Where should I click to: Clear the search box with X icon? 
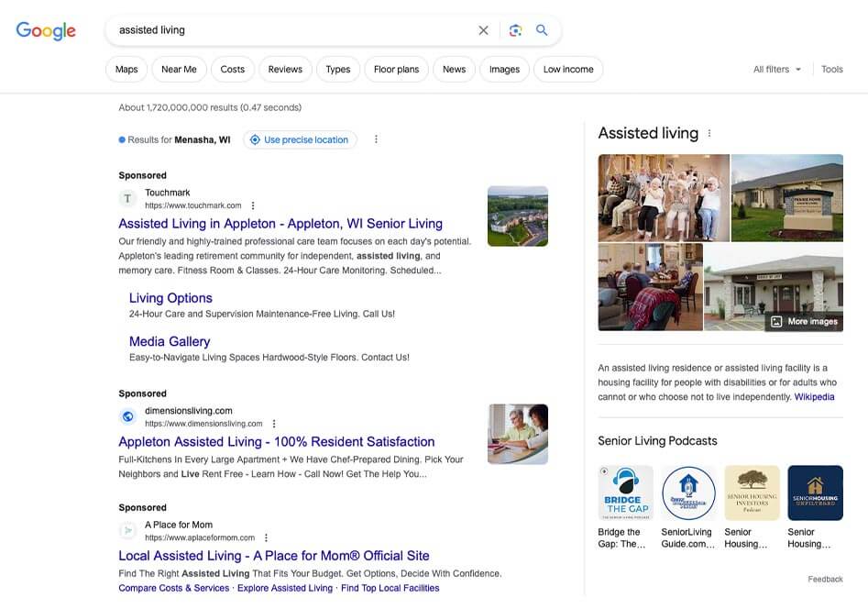point(483,30)
